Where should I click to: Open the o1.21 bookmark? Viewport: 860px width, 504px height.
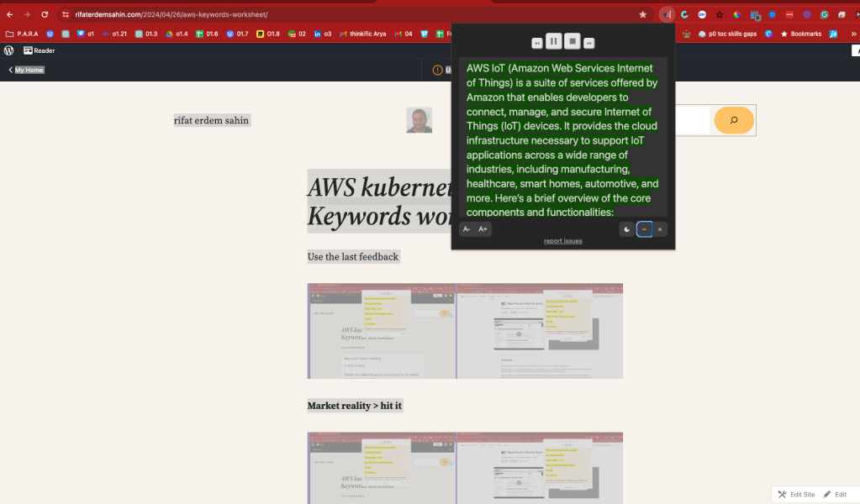tap(114, 34)
